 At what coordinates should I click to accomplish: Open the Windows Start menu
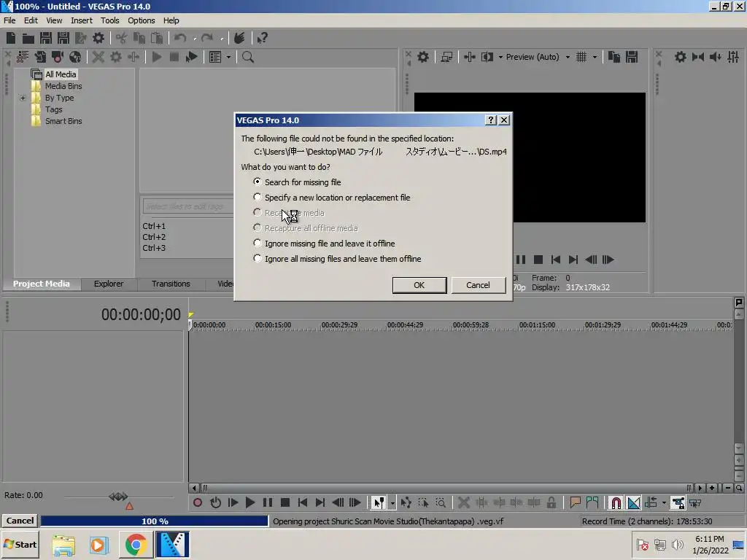20,545
